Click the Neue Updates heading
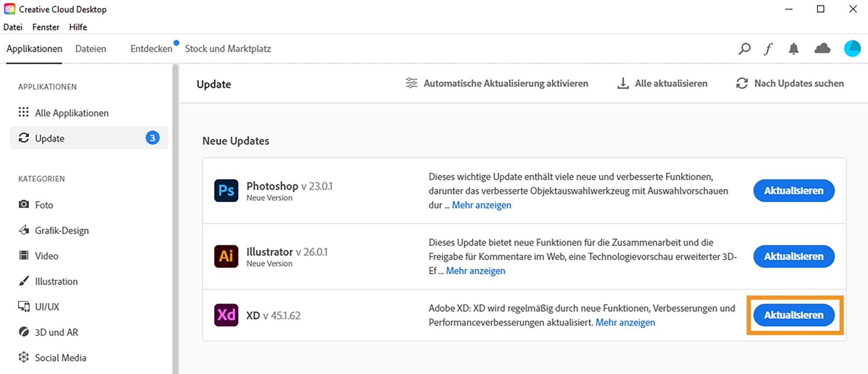868x374 pixels. (x=236, y=141)
